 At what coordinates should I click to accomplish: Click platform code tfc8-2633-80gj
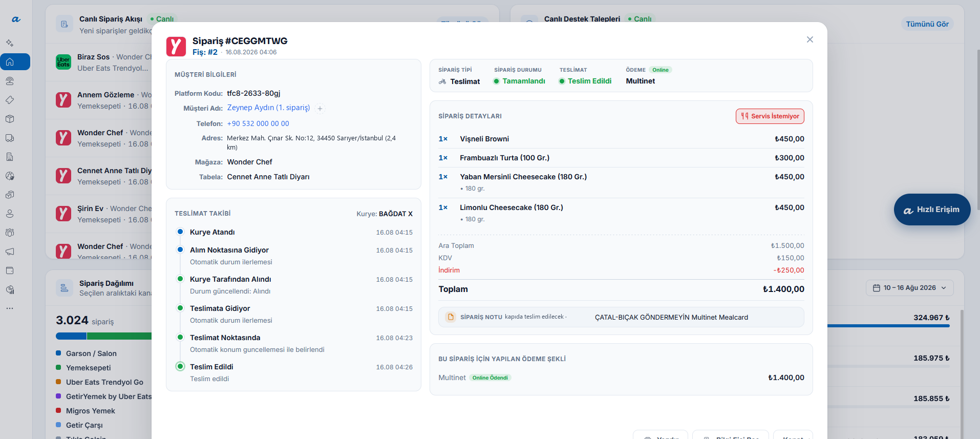tap(253, 93)
